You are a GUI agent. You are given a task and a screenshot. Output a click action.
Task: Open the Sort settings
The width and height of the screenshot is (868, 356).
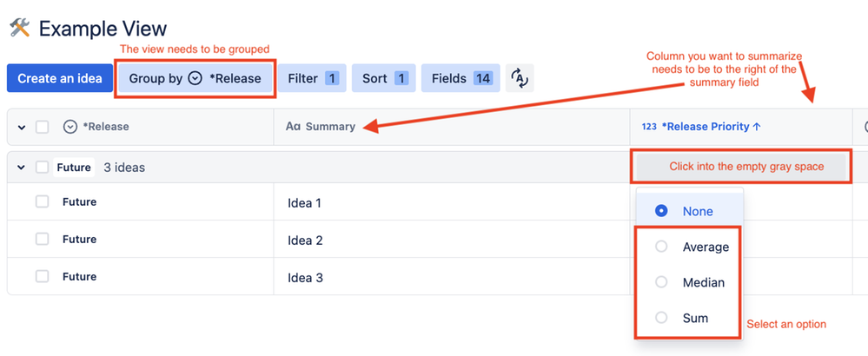click(x=384, y=78)
